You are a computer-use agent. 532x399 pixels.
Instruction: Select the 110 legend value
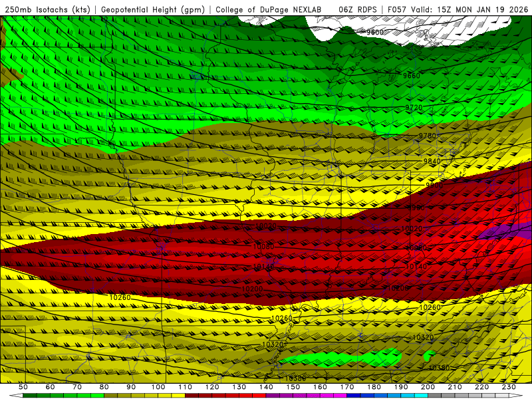point(186,387)
